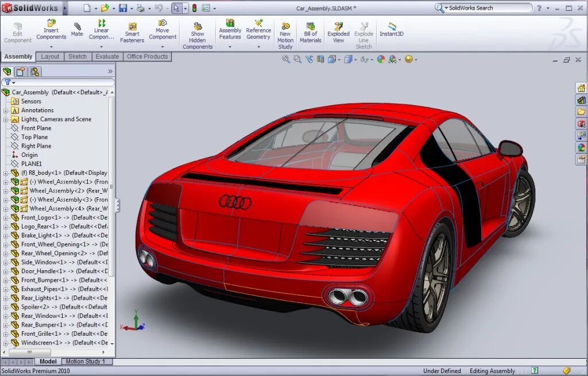Expand the Annotations tree node
588x376 pixels.
click(6, 110)
